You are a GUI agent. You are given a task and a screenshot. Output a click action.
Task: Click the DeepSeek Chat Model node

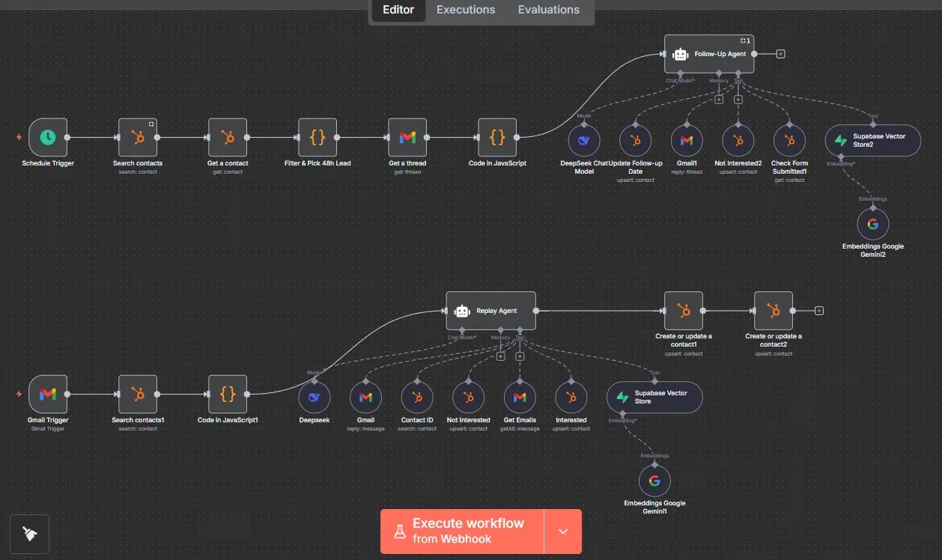coord(584,140)
